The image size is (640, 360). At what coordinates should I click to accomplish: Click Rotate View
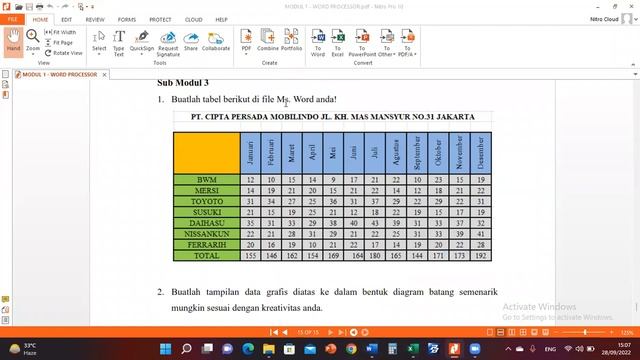(x=64, y=53)
